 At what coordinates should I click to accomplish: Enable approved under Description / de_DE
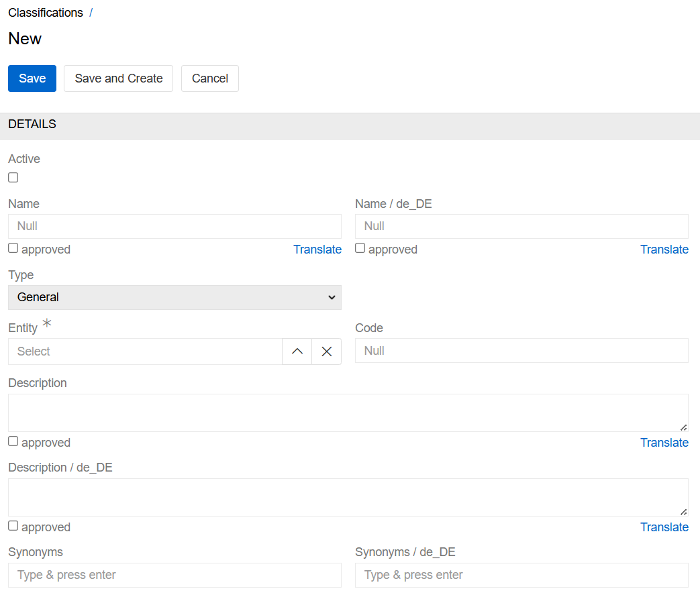13,526
